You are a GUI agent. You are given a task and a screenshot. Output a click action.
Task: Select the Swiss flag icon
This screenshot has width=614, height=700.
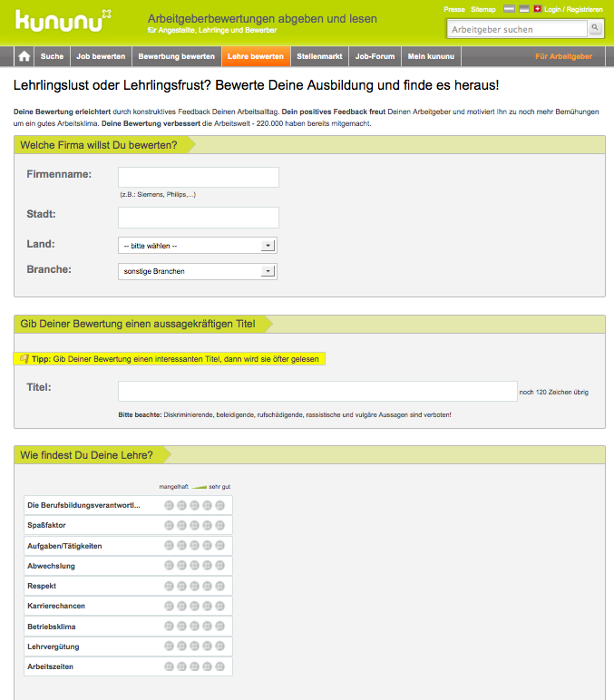point(537,9)
